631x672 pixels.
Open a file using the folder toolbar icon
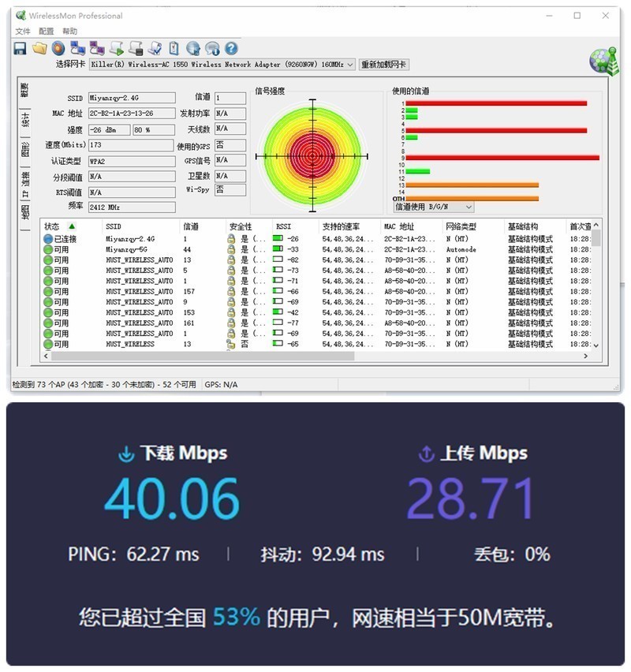(x=41, y=47)
